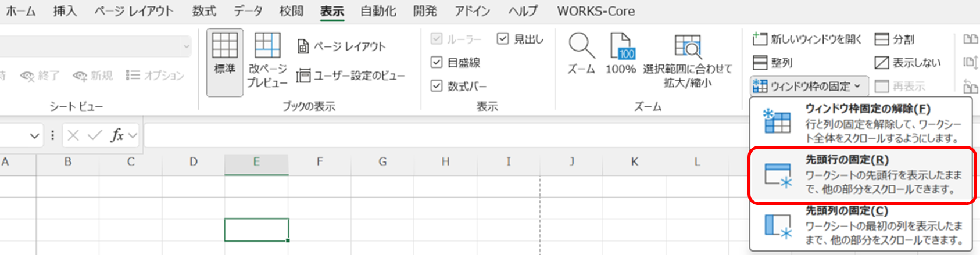Toggle the 目盛線 gridlines checkbox
The width and height of the screenshot is (980, 255).
point(437,62)
